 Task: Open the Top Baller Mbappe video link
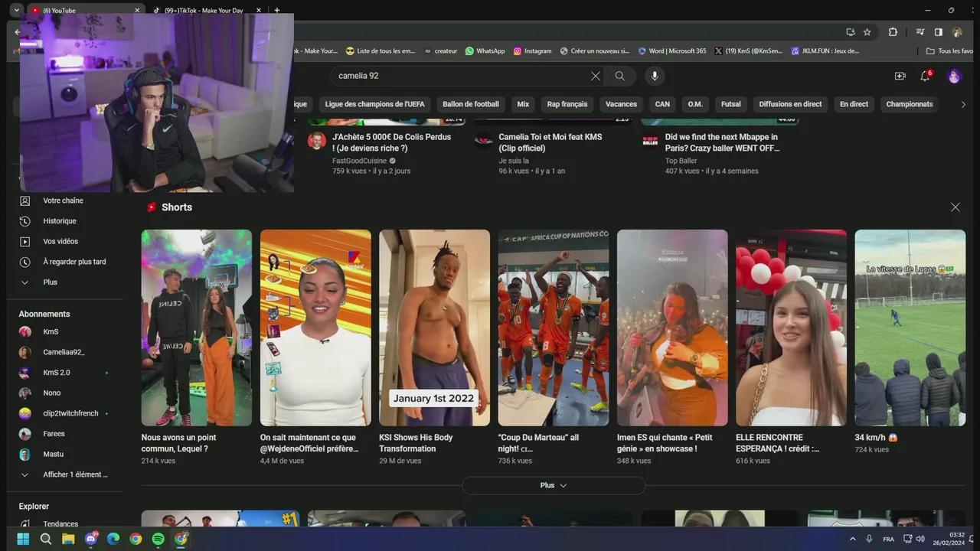(x=722, y=142)
